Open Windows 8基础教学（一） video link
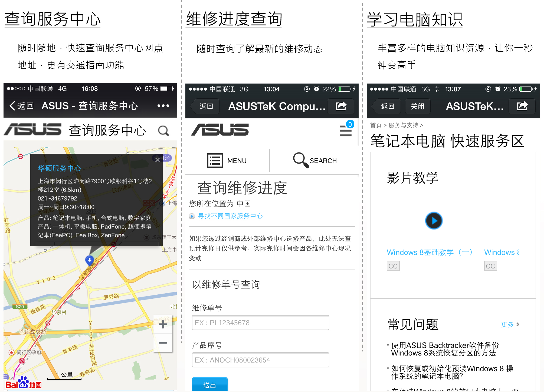Image resolution: width=544 pixels, height=392 pixels. [429, 252]
